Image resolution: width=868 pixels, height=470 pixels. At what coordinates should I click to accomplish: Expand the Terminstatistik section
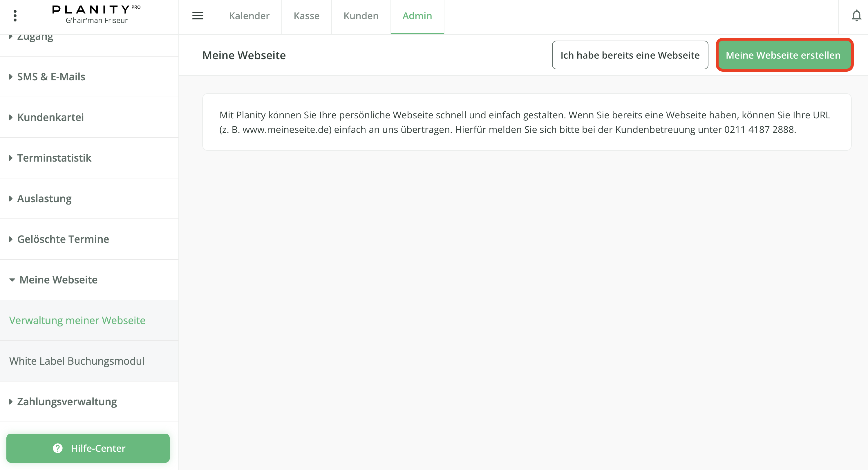[x=54, y=158]
